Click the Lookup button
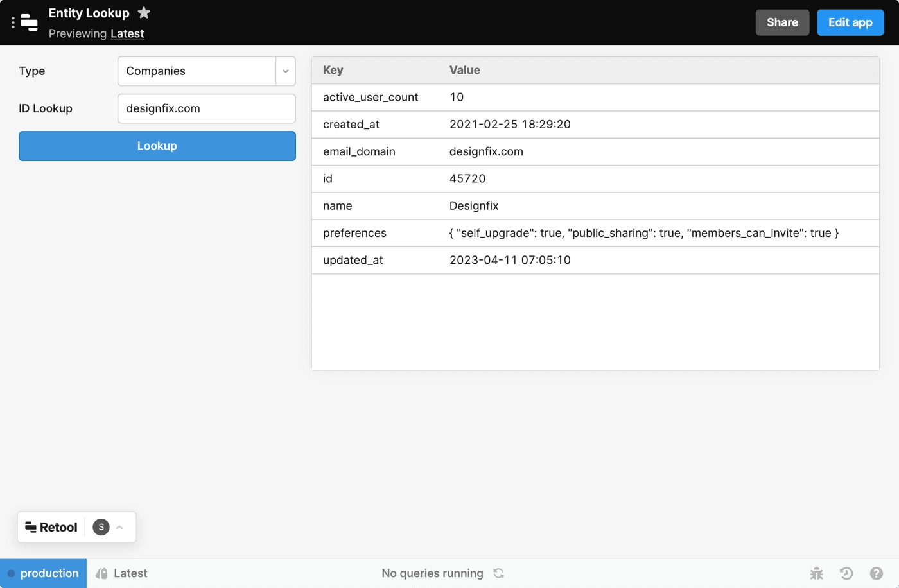The height and width of the screenshot is (588, 899). click(157, 146)
